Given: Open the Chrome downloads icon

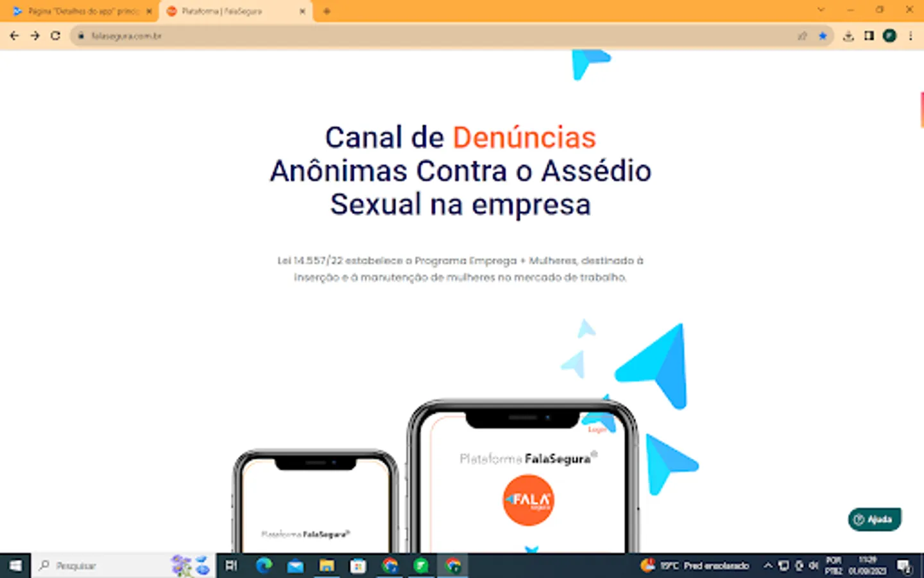Looking at the screenshot, I should point(848,36).
